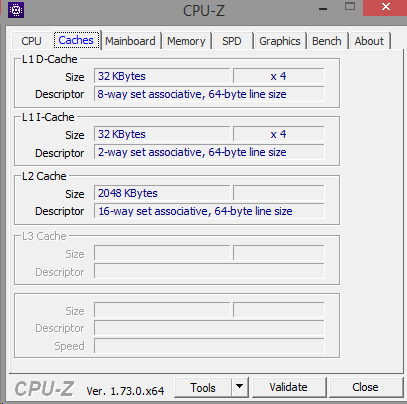This screenshot has height=404, width=407.
Task: Select the Caches tab
Action: [x=76, y=40]
